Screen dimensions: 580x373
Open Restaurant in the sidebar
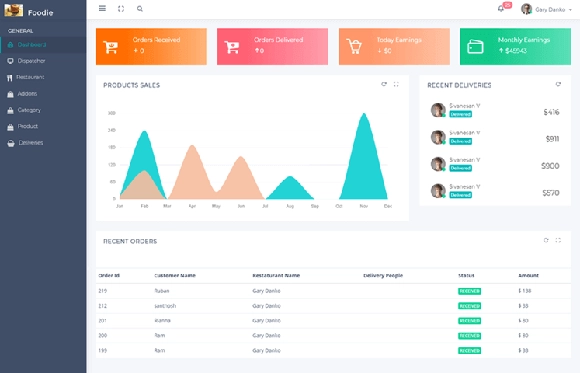[x=43, y=77]
